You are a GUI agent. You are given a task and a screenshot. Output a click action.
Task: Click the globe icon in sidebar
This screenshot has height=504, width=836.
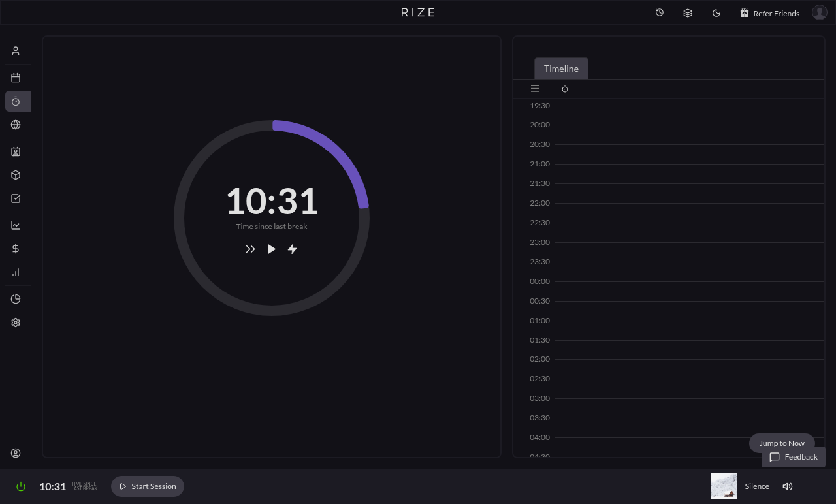click(16, 125)
